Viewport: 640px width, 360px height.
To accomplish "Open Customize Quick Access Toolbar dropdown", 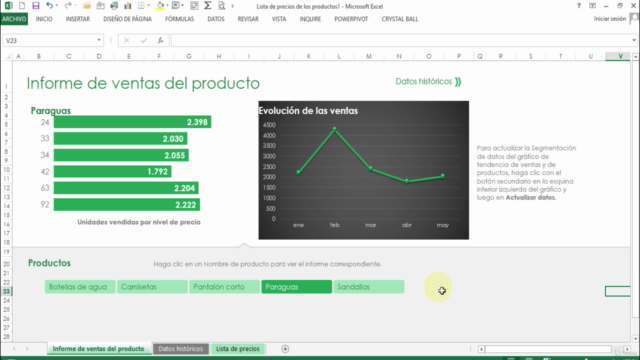I will coord(233,6).
